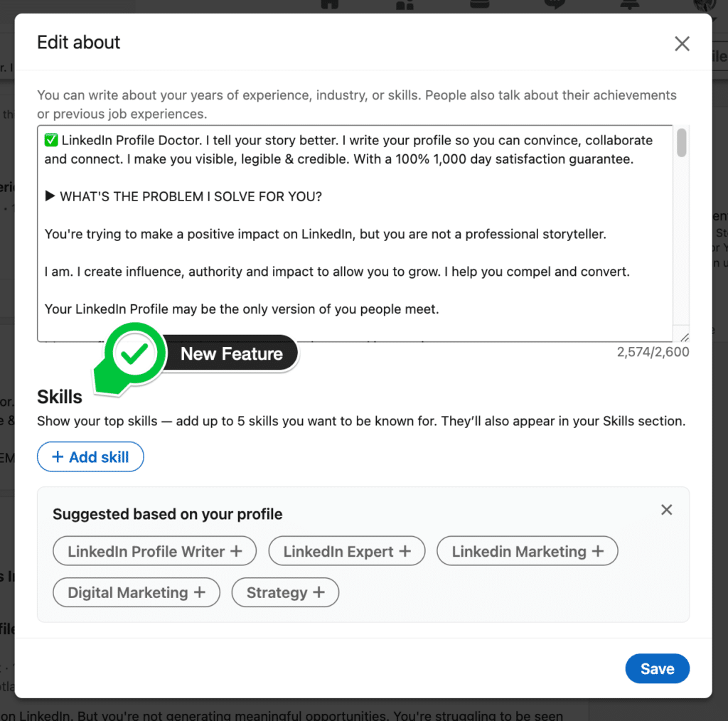Click the Add skill button
The width and height of the screenshot is (728, 721).
coord(90,456)
